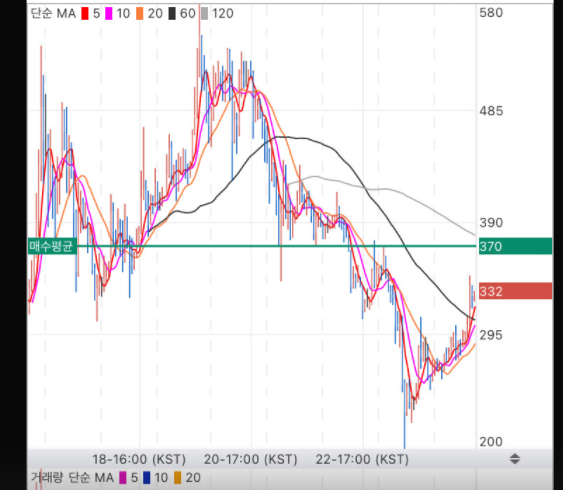The width and height of the screenshot is (563, 490).
Task: Click the 단순 MA legend label
Action: pos(53,14)
